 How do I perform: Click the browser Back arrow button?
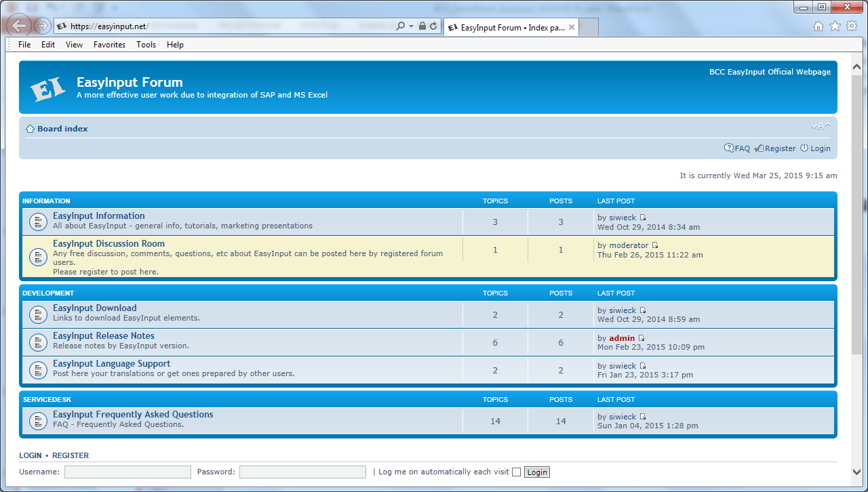click(20, 26)
